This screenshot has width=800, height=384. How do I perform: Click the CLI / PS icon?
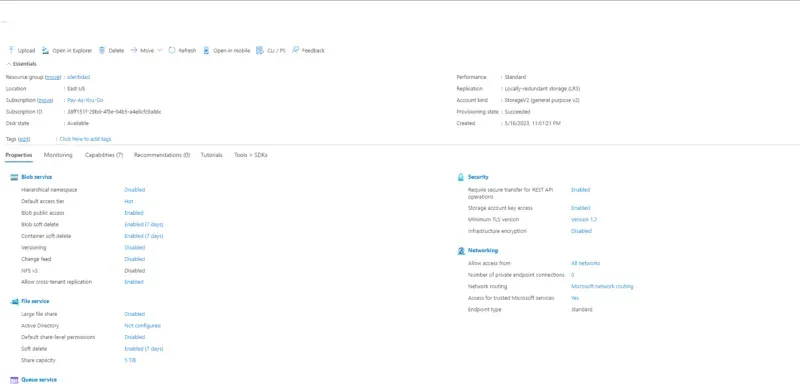tap(260, 50)
